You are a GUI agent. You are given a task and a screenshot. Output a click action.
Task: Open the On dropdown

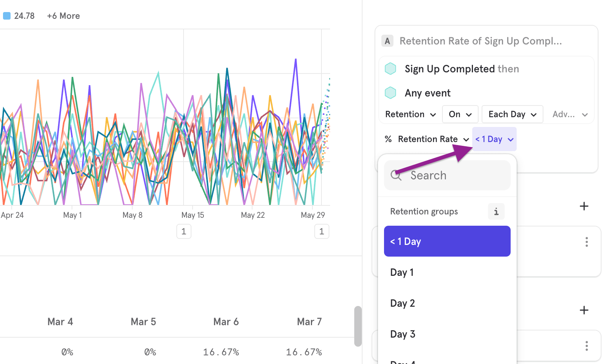[x=460, y=114]
